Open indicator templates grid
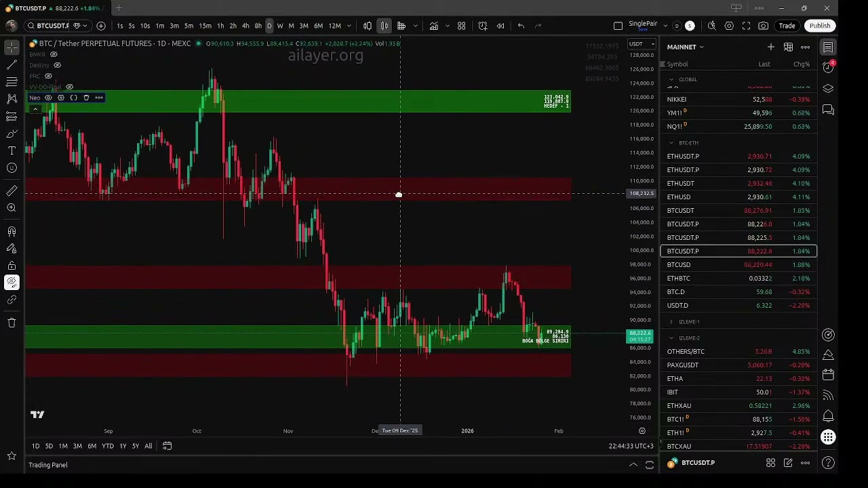 [461, 26]
